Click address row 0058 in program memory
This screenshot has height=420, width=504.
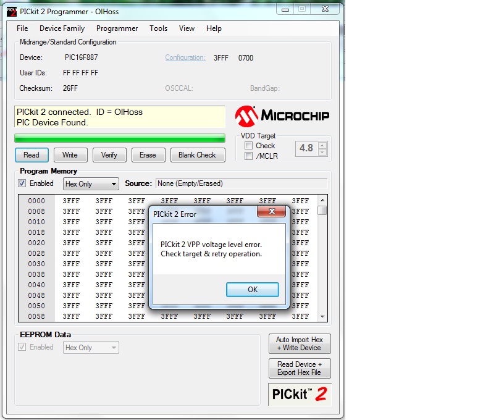click(x=36, y=316)
